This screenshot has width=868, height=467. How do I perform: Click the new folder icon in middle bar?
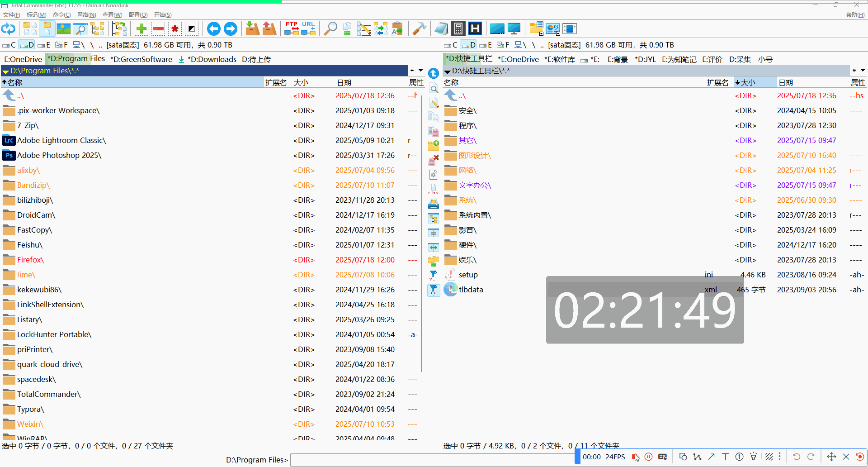coord(434,145)
